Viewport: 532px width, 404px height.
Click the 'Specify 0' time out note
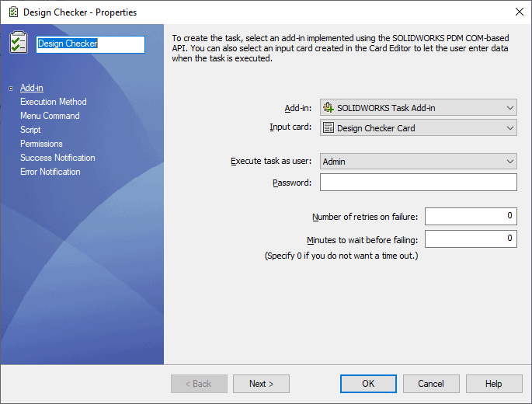(341, 256)
